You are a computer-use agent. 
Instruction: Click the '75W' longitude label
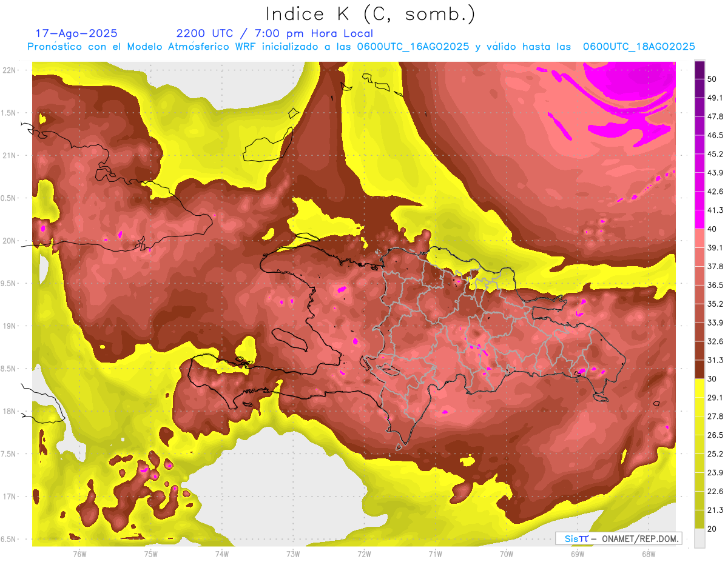pyautogui.click(x=150, y=554)
